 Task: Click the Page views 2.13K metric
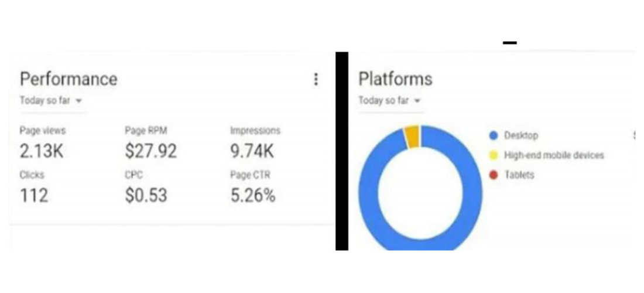(x=42, y=142)
